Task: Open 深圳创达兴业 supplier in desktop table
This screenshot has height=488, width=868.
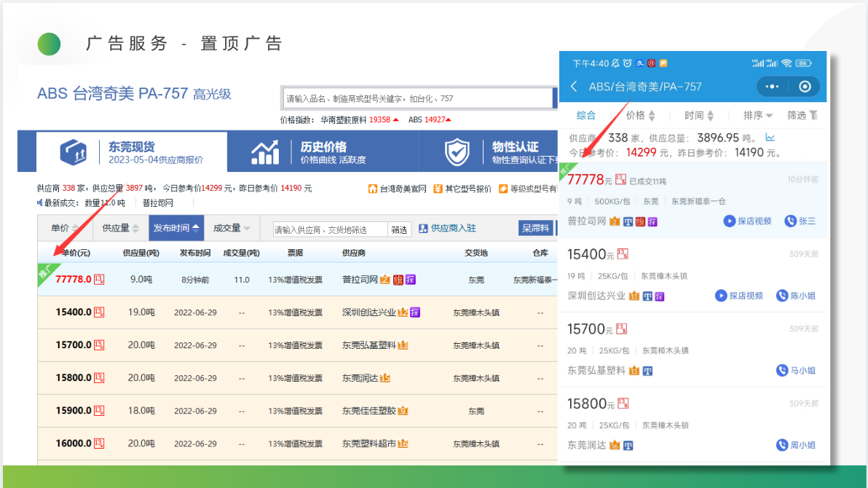Action: click(369, 312)
